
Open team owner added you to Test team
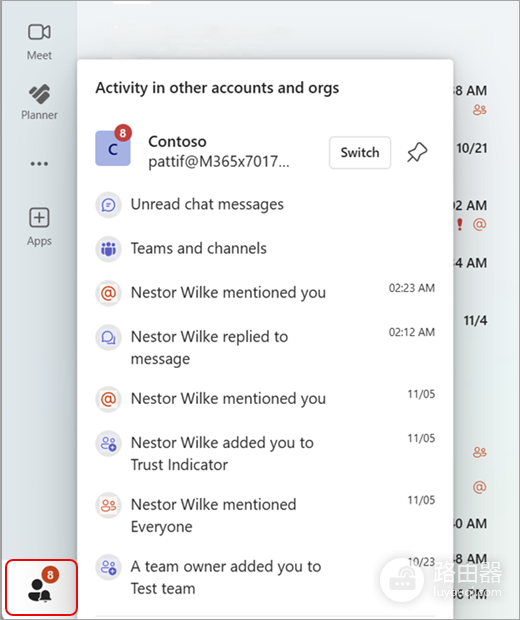[265, 577]
